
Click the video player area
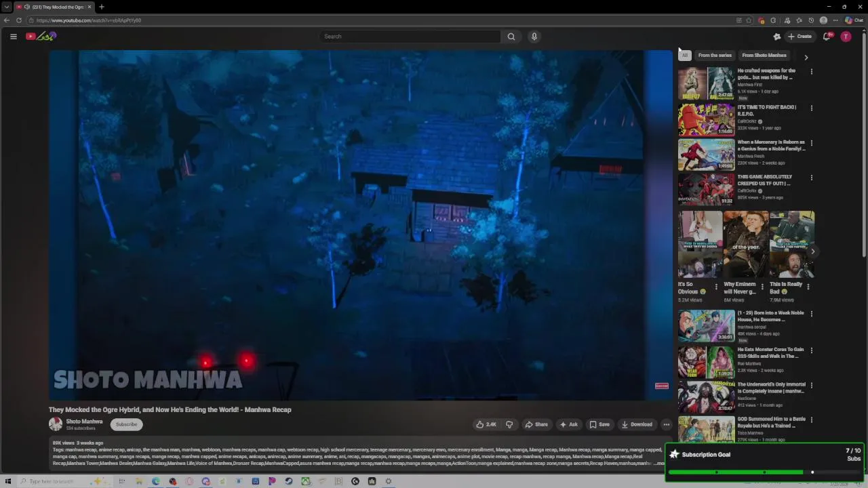pyautogui.click(x=360, y=225)
